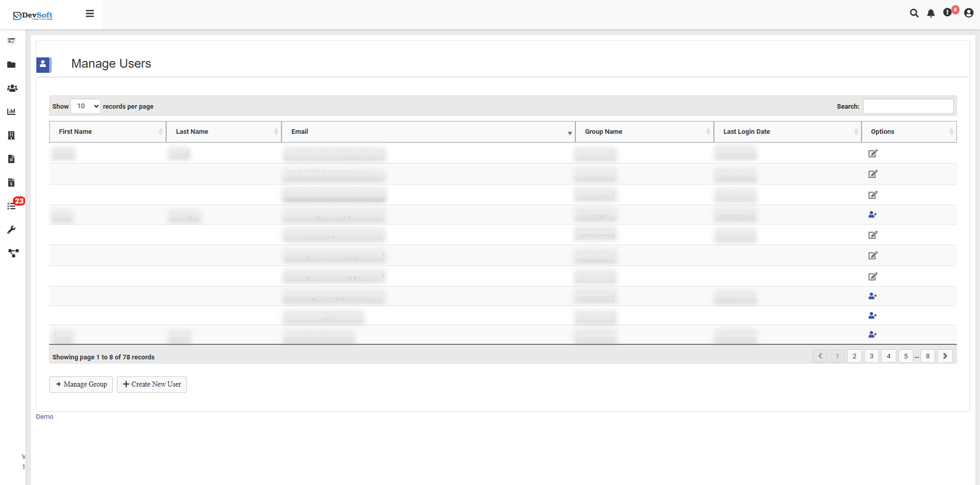Open the folder icon in the sidebar
980x485 pixels.
tap(11, 65)
